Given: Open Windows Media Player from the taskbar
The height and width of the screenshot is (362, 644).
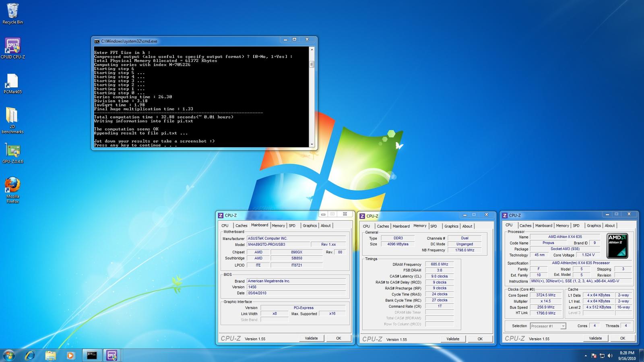Looking at the screenshot, I should (70, 355).
